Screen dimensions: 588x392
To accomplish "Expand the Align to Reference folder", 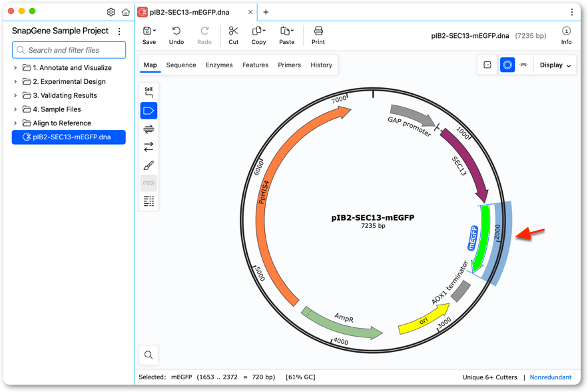I will coord(15,123).
